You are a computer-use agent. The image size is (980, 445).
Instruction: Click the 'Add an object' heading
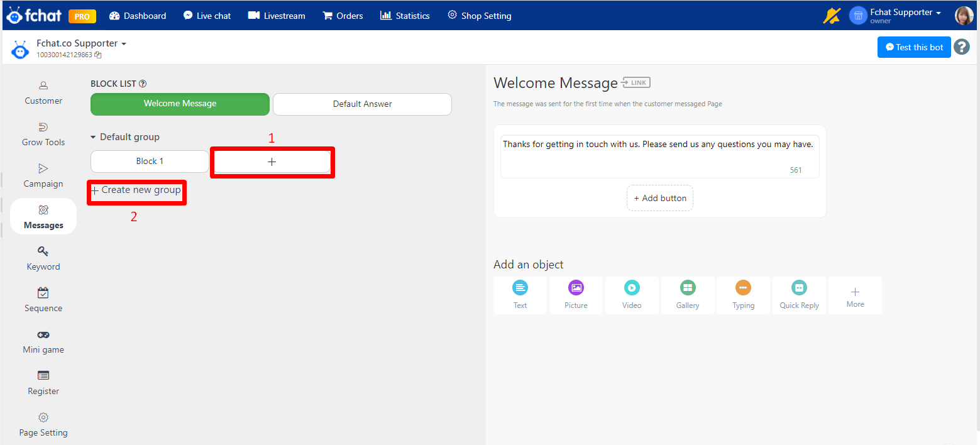point(529,265)
